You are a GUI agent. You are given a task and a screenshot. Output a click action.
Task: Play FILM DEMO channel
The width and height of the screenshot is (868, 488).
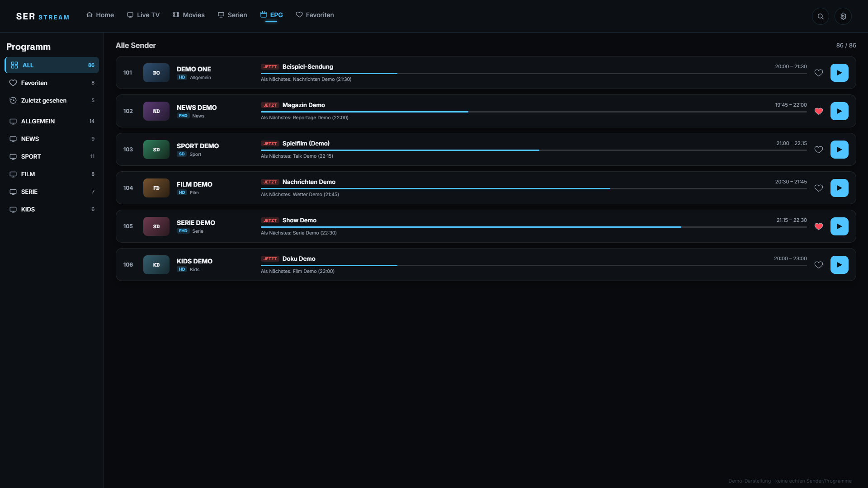[840, 188]
